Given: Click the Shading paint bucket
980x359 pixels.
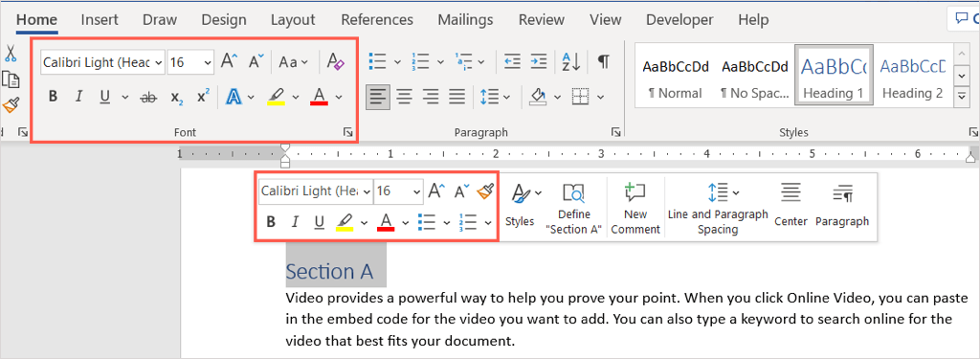Looking at the screenshot, I should 538,97.
